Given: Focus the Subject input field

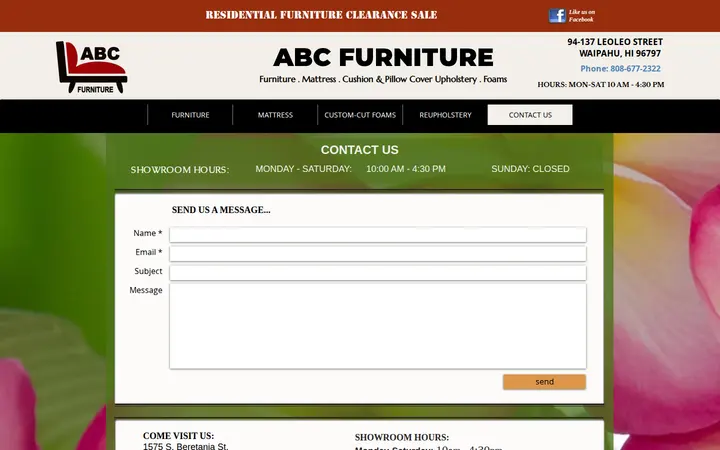Looking at the screenshot, I should pyautogui.click(x=377, y=273).
